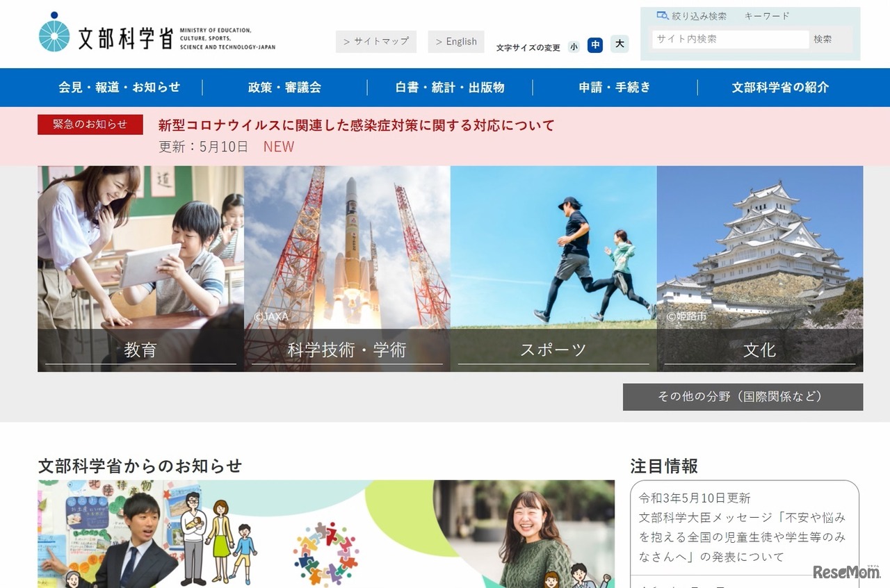This screenshot has height=588, width=890.
Task: Open the coronavirus emergency notice link
Action: [355, 125]
